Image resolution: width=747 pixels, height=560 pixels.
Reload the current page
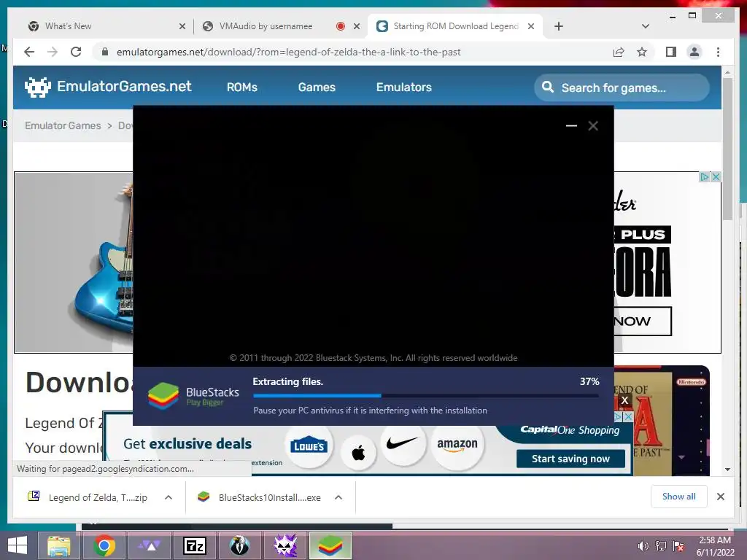tap(76, 52)
